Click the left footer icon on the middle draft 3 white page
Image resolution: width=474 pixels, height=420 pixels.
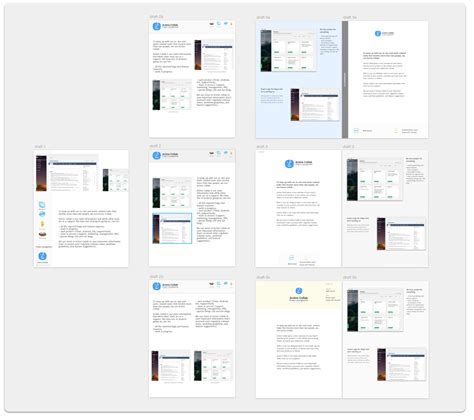292,257
